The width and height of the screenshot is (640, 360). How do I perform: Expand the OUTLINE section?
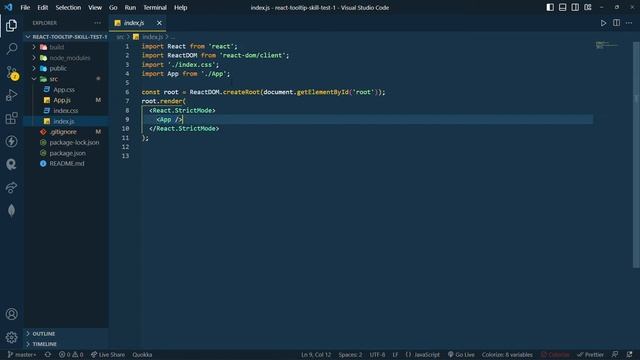[x=66, y=333]
